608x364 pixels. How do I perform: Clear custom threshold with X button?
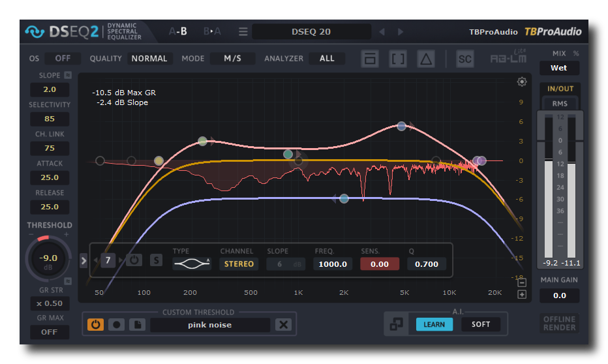click(283, 324)
